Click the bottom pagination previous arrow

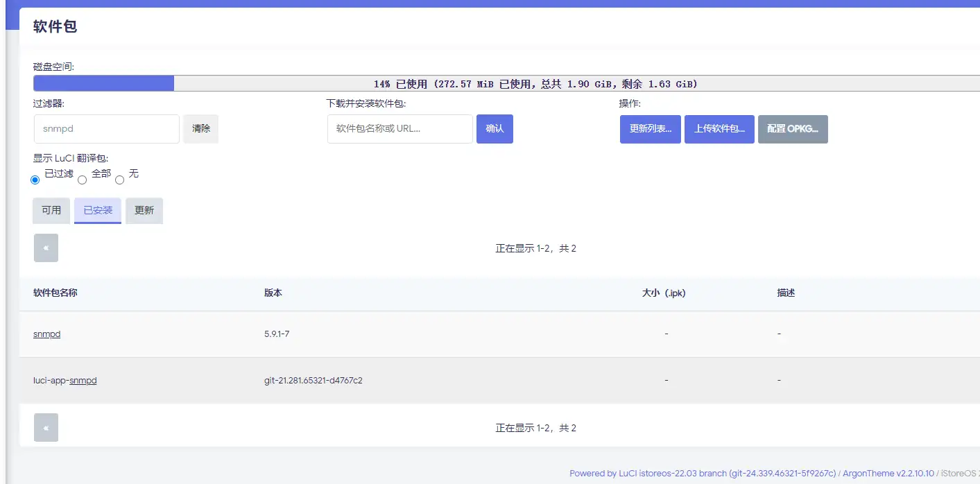click(46, 427)
